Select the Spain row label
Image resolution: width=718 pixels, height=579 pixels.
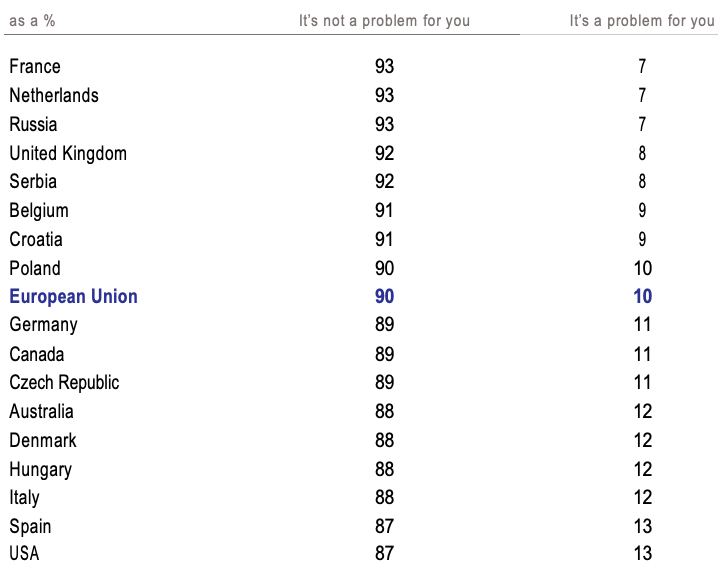point(30,527)
